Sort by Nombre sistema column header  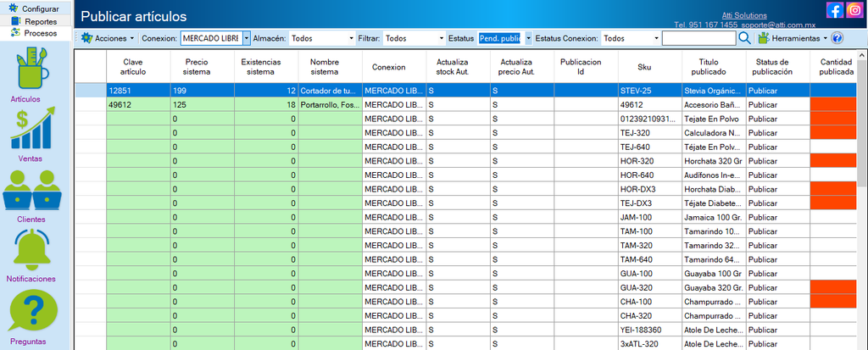tap(330, 67)
